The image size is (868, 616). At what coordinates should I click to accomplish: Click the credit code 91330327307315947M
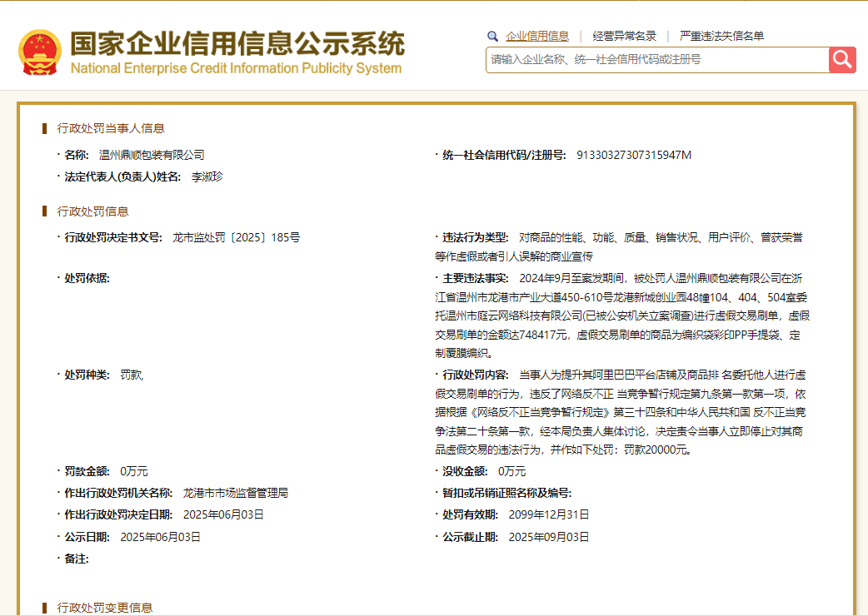[634, 156]
